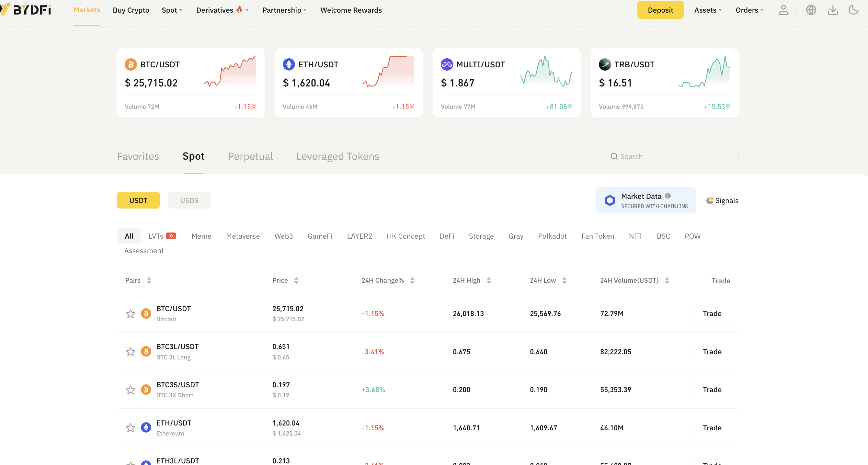Star the ETH/USDT pair as favorite

coord(131,428)
